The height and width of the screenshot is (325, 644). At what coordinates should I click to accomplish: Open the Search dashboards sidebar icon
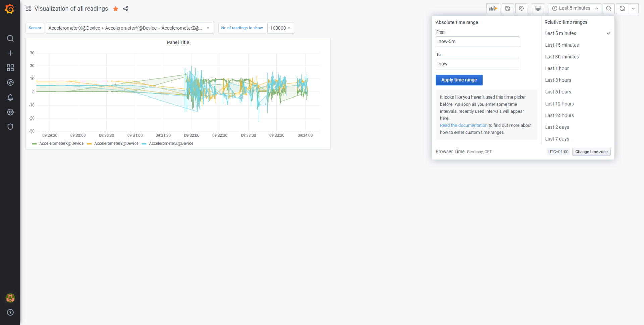10,38
